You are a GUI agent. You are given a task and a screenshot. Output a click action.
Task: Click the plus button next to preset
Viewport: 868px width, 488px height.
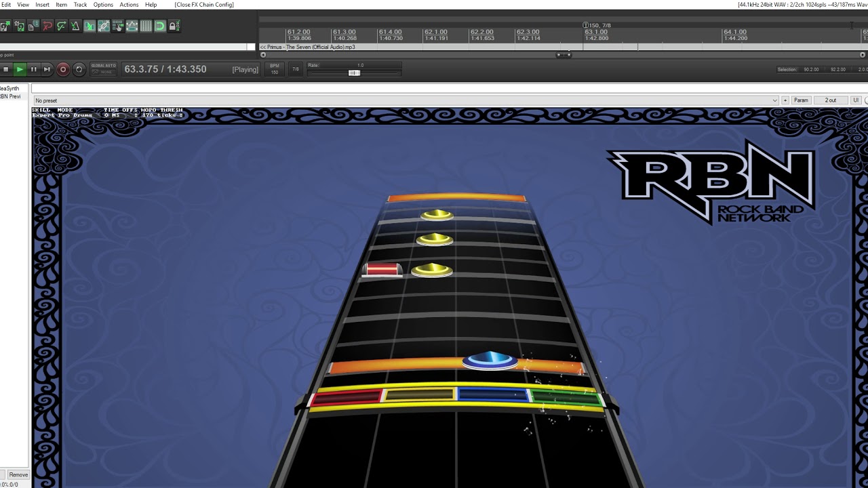[x=785, y=100]
